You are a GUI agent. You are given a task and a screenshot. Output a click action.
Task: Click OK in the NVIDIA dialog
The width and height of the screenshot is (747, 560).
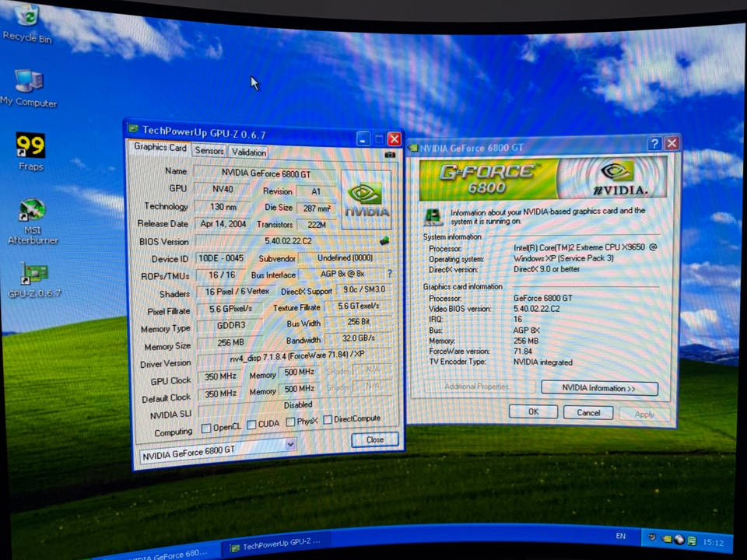click(x=533, y=411)
